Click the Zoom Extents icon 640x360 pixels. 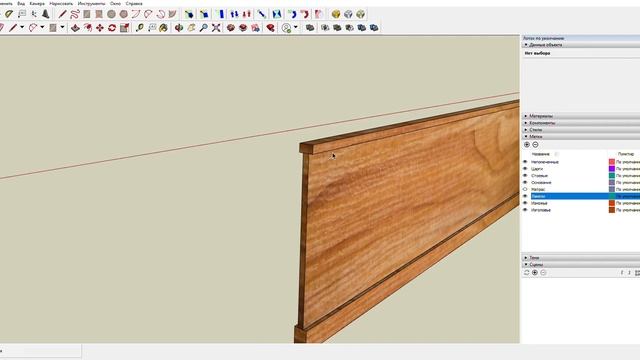tap(216, 28)
